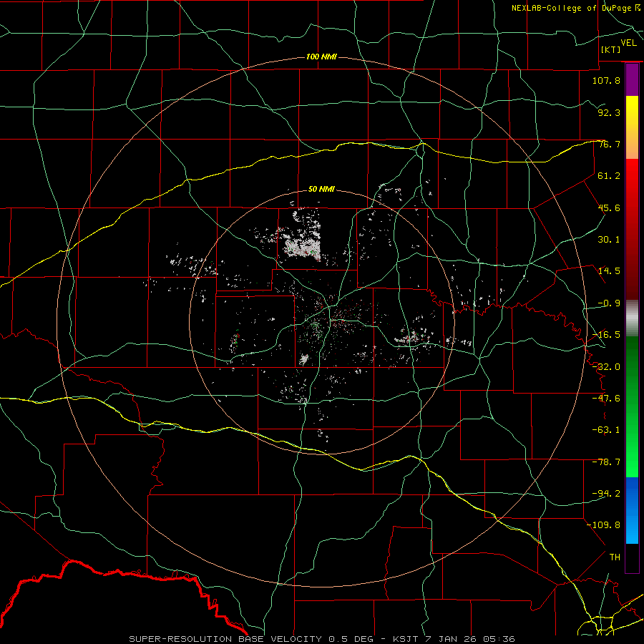Screen dimensions: 644x644
Task: Click the -94.2 velocity scale value
Action: [606, 494]
